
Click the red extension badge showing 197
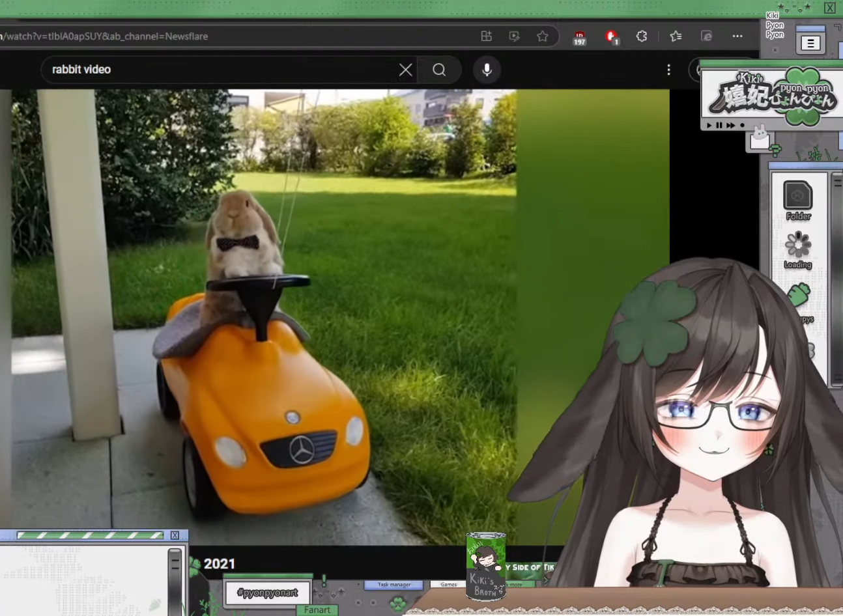click(579, 38)
